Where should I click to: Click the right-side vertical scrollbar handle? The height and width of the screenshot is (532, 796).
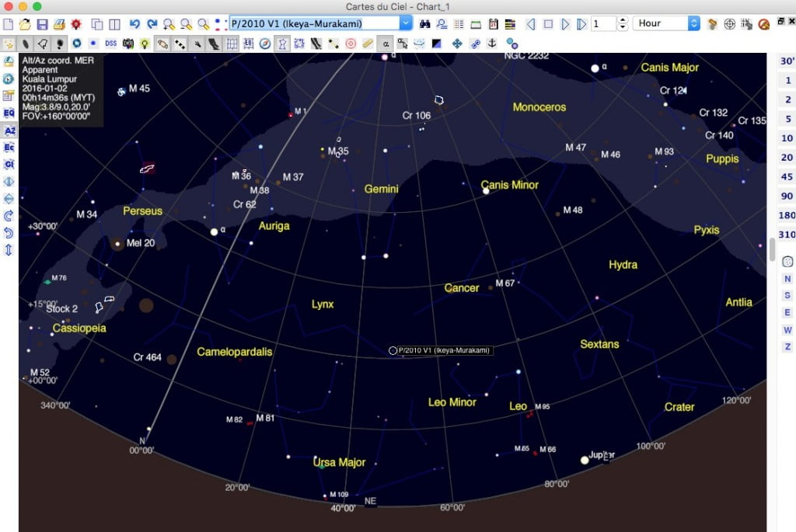(x=772, y=249)
